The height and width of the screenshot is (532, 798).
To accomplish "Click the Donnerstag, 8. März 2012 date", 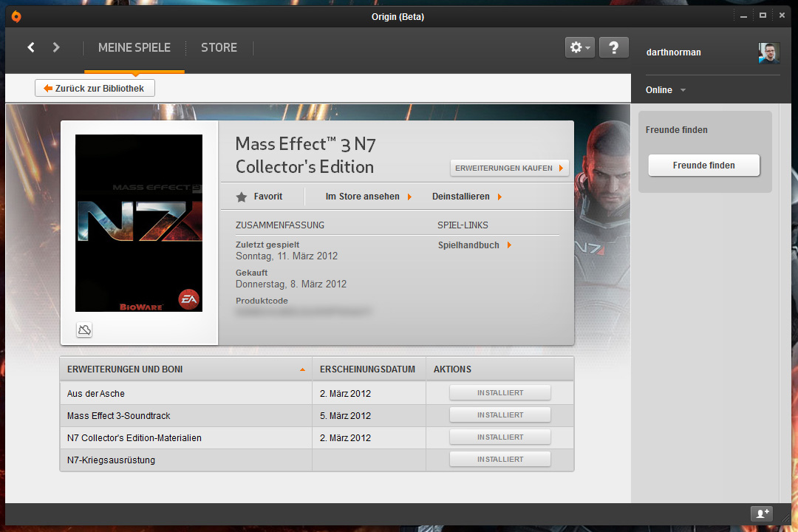I will click(x=291, y=284).
